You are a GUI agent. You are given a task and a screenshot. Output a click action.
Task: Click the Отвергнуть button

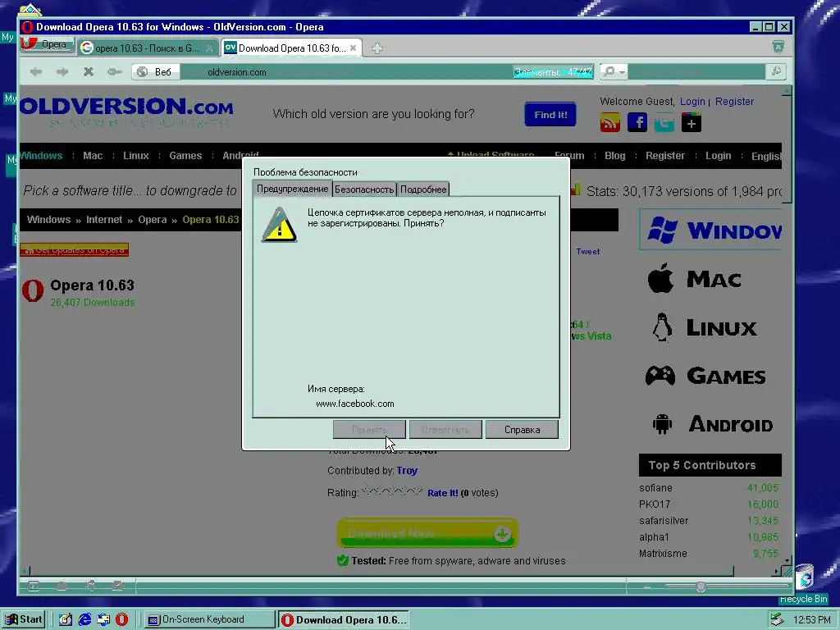[x=445, y=430]
